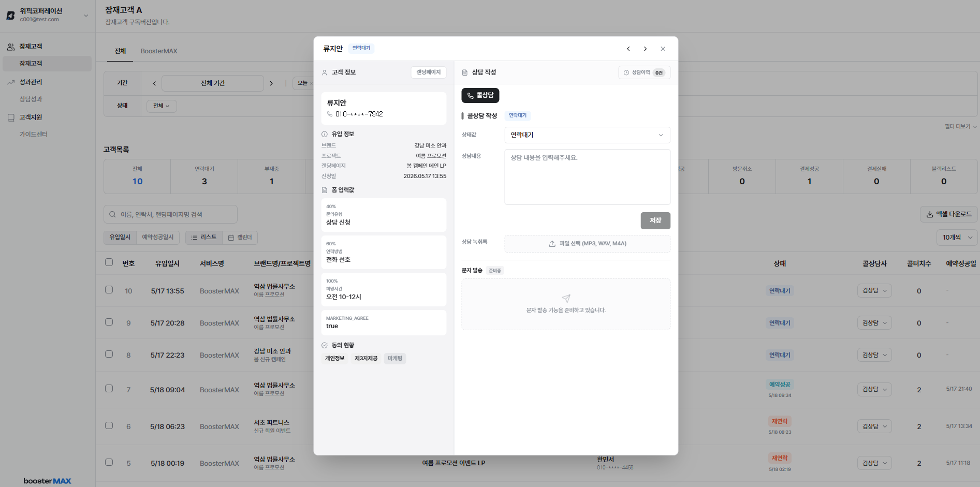Viewport: 980px width, 487px height.
Task: Open 김상담 counselor dropdown in row 8
Action: tap(874, 355)
